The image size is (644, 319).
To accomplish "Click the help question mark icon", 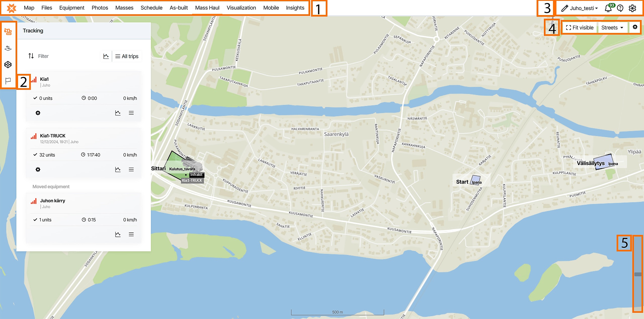I will (620, 8).
